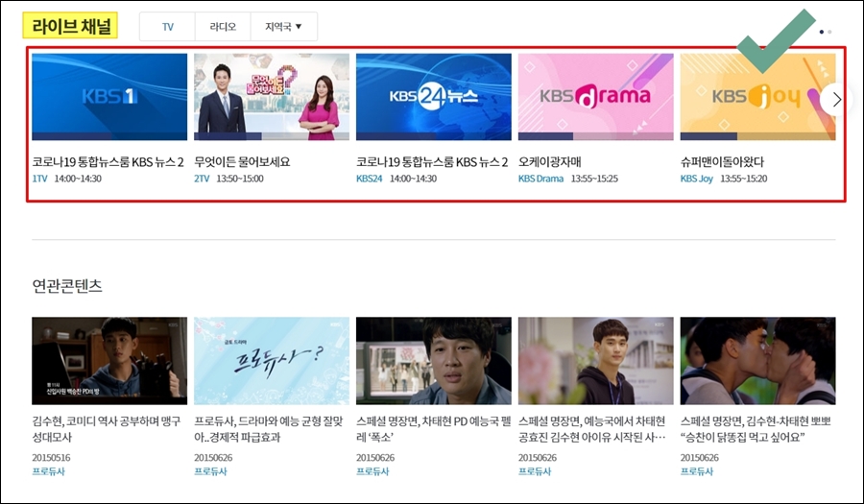Screen dimensions: 864x504
Task: Click the KBS Drama channel label
Action: 541,179
